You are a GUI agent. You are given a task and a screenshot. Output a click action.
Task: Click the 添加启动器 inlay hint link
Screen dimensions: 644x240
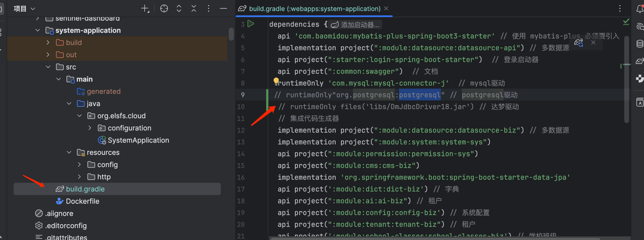(360, 25)
